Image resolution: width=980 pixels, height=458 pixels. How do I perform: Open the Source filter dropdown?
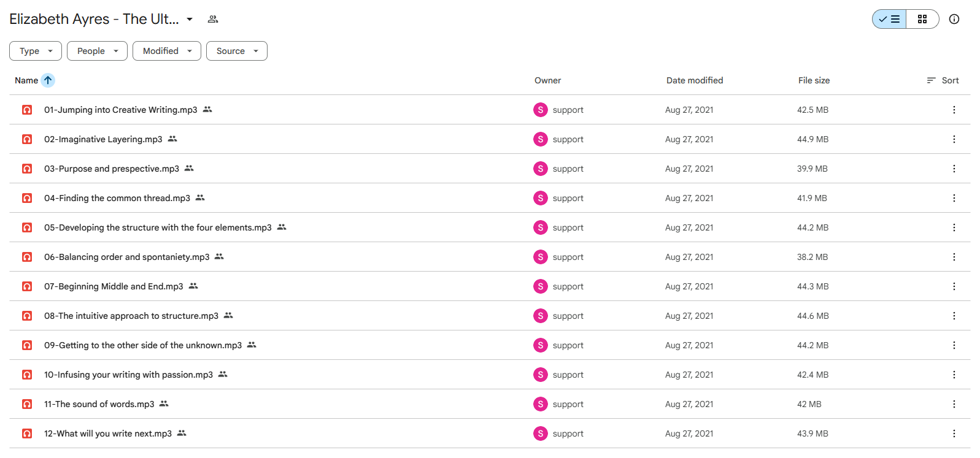click(237, 51)
